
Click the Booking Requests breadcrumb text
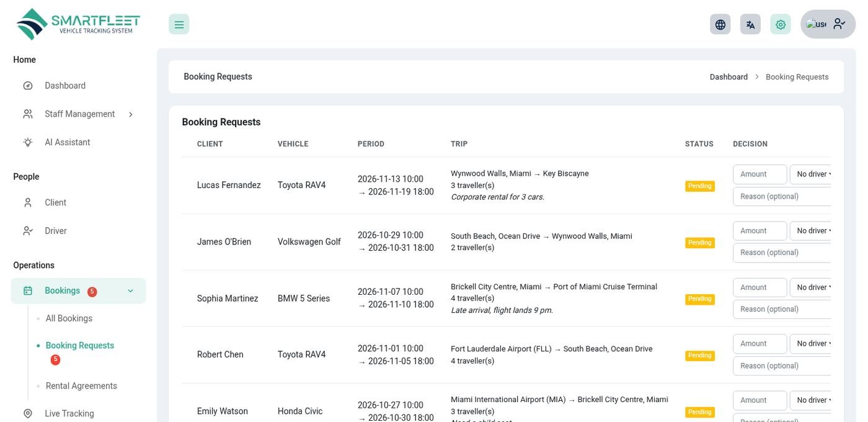click(x=797, y=77)
